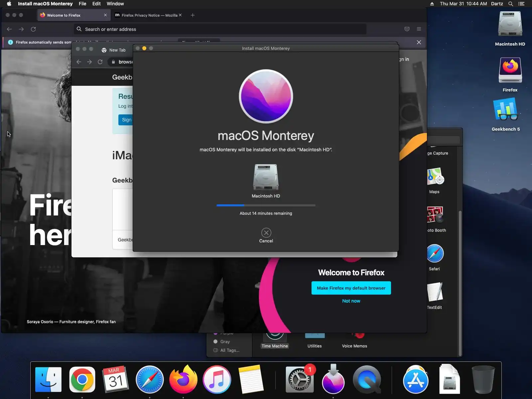
Task: Click the Dartz user name in the menu bar
Action: tap(497, 4)
